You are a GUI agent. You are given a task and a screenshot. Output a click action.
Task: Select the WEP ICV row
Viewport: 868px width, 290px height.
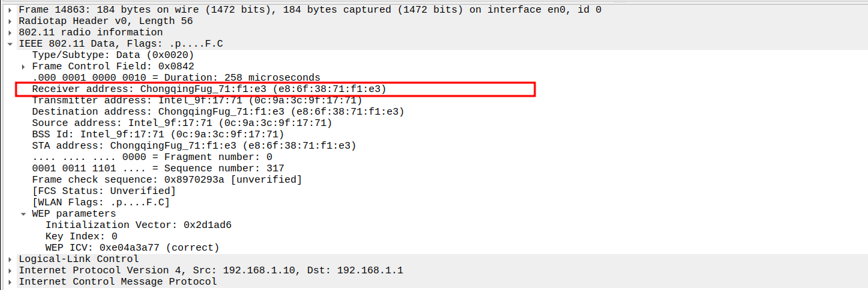tap(132, 247)
